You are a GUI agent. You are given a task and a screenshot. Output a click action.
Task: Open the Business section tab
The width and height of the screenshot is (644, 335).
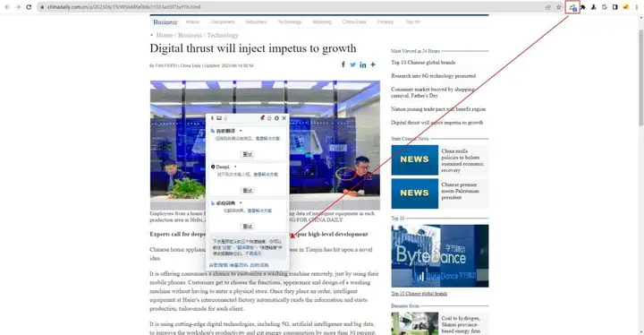(x=165, y=22)
